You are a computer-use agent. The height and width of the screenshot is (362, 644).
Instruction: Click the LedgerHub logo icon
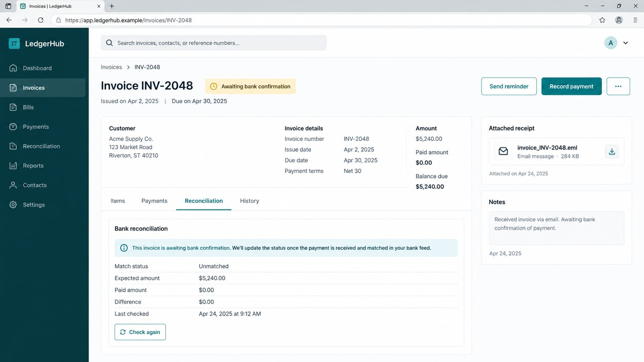pyautogui.click(x=14, y=43)
